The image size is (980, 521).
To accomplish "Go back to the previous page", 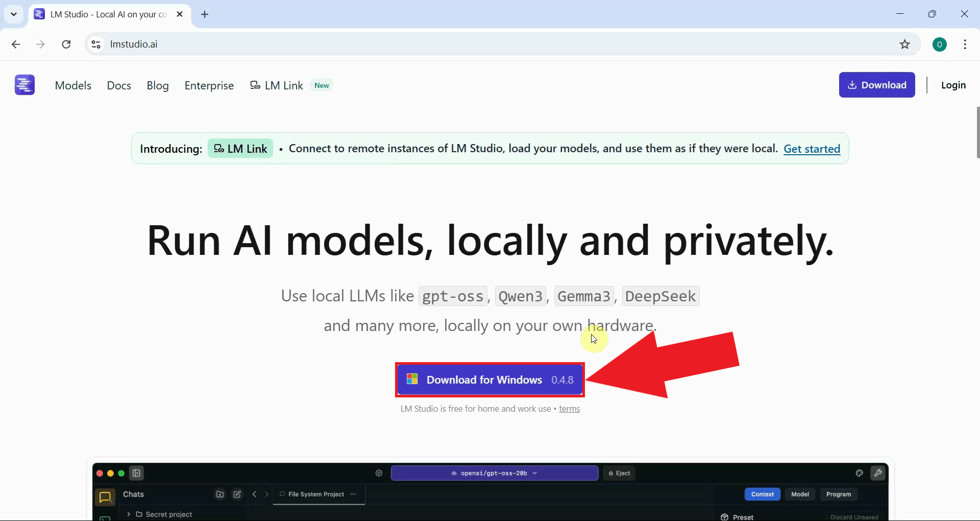I will click(16, 44).
